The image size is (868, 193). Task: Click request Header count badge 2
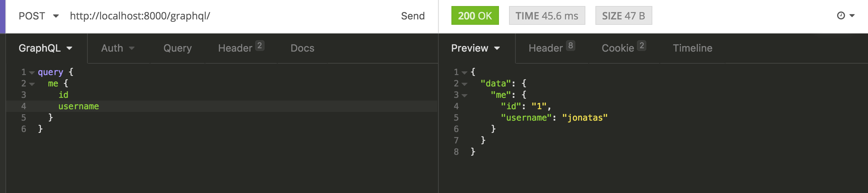pyautogui.click(x=260, y=46)
